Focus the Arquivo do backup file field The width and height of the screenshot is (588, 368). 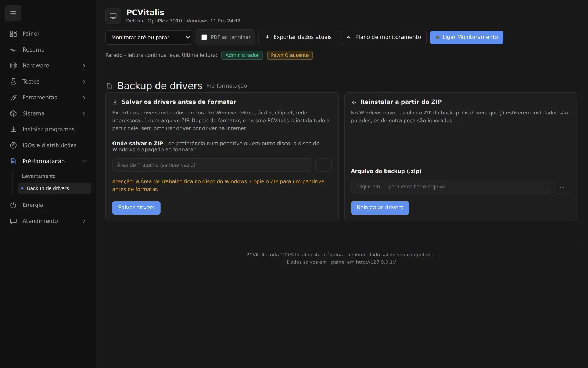click(x=451, y=187)
